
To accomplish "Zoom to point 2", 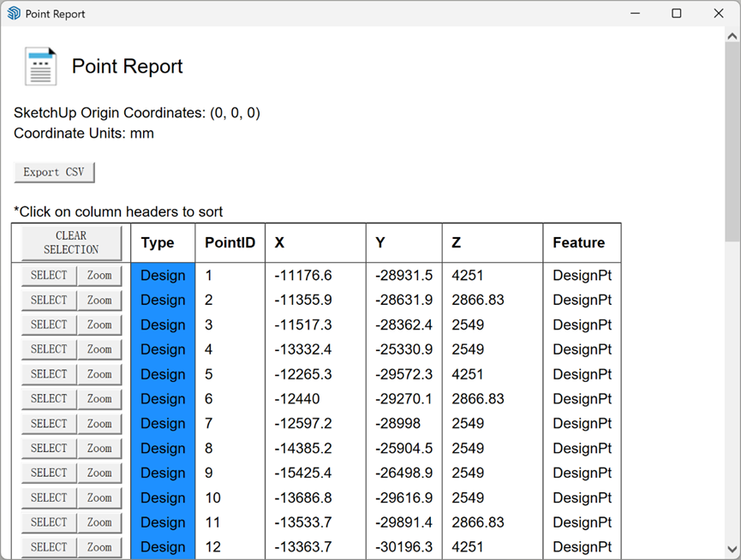I will 99,300.
